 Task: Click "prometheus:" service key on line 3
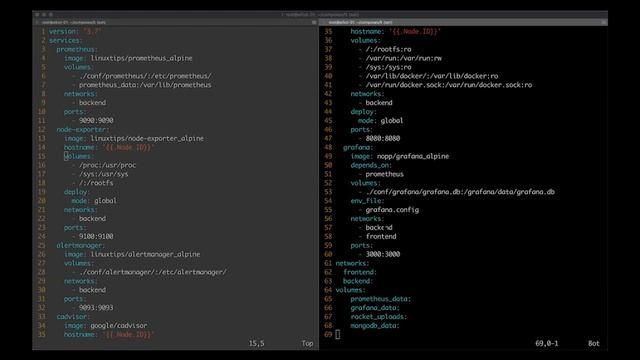77,49
